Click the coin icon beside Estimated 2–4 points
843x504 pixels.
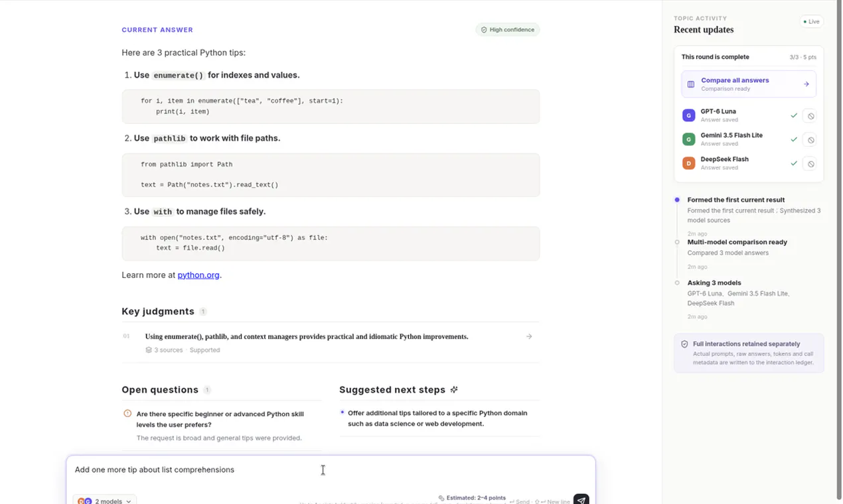point(441,498)
